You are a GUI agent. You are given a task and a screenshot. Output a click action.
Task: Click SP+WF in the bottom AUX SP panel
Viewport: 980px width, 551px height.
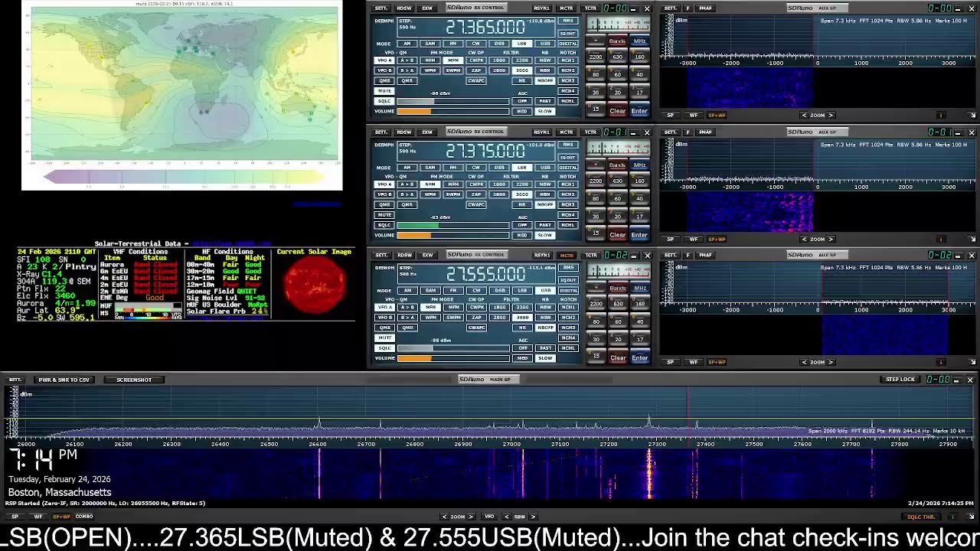(717, 362)
